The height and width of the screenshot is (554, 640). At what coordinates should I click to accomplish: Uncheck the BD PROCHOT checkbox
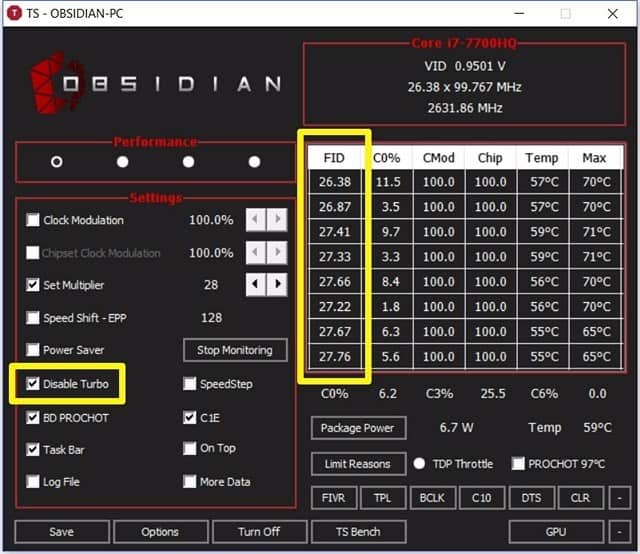33,418
